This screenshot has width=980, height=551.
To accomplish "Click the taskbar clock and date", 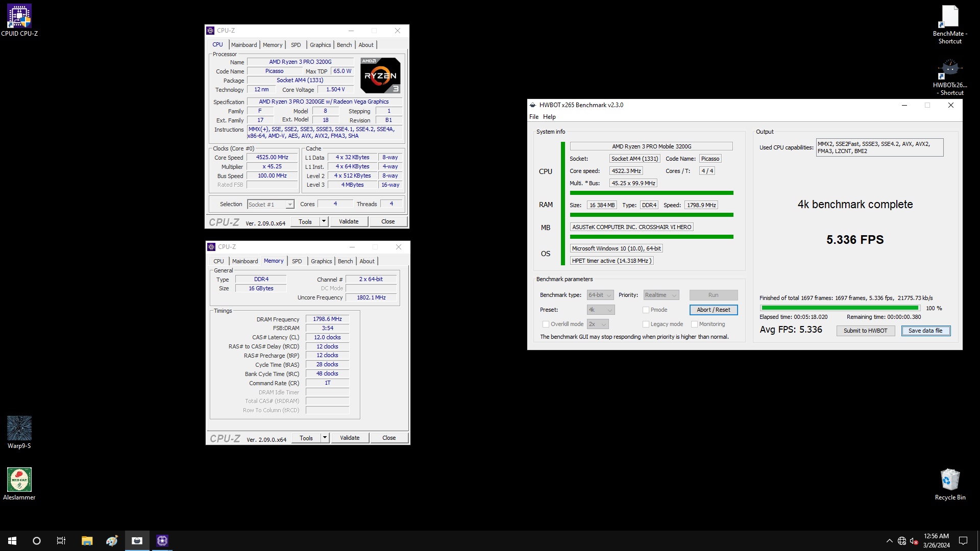I will tap(936, 541).
